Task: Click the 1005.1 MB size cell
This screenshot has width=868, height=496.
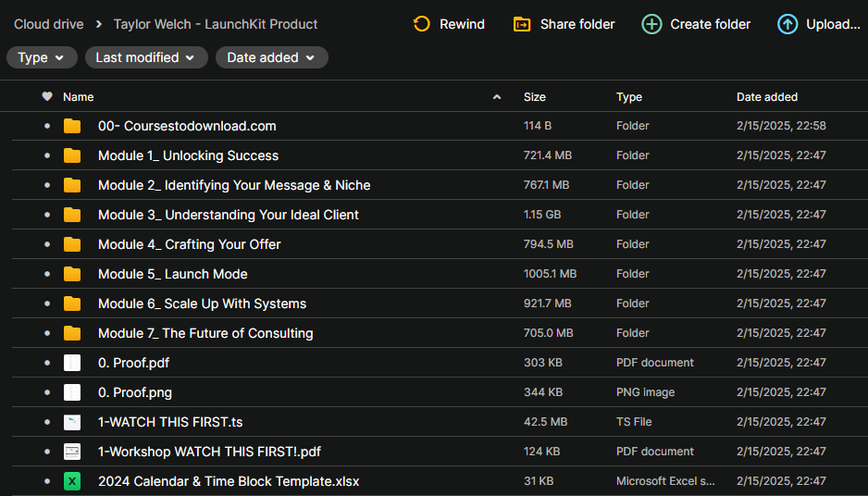Action: (x=551, y=274)
